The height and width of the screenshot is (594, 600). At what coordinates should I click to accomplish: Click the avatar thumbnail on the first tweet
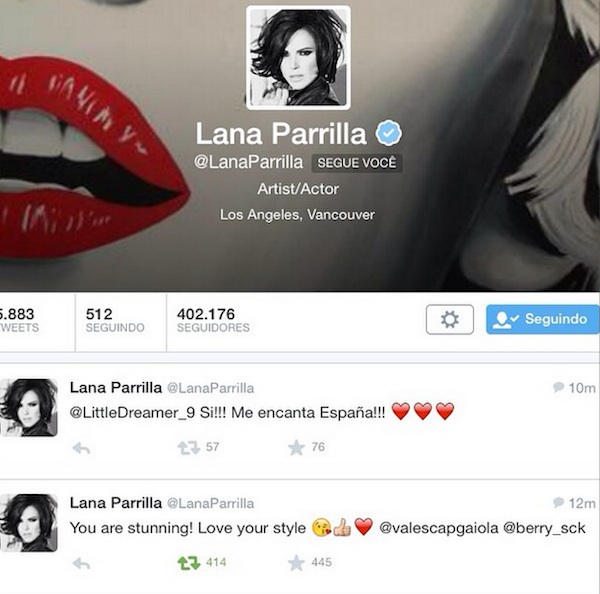(x=29, y=408)
